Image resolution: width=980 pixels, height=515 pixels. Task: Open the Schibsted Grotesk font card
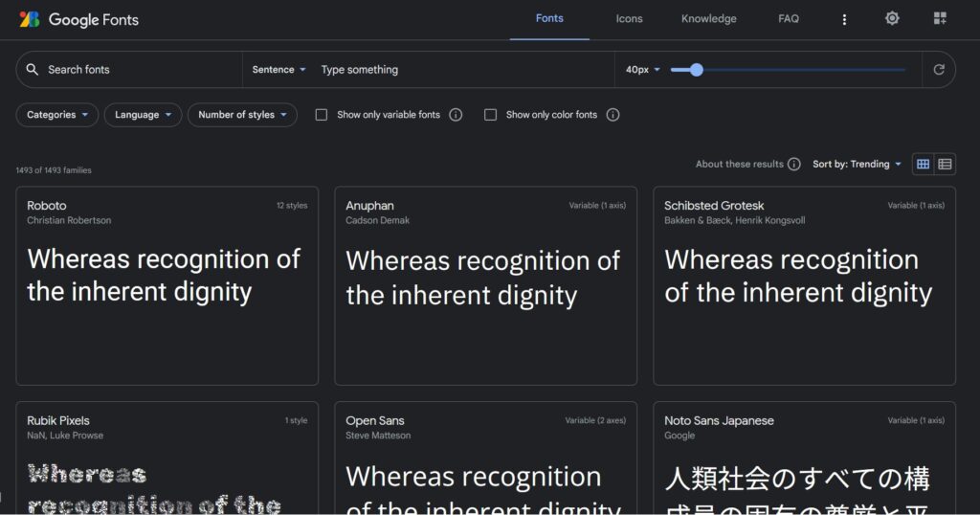tap(804, 285)
